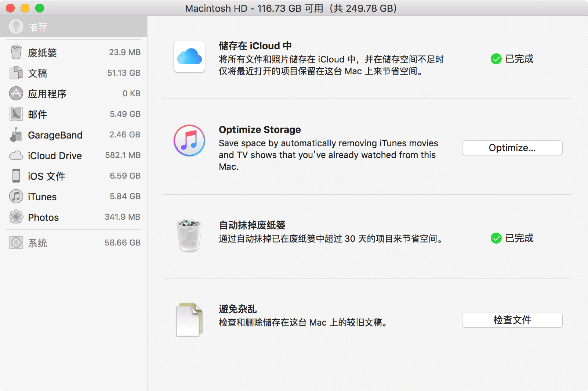Click the 23.9 MB trash size

pyautogui.click(x=125, y=52)
